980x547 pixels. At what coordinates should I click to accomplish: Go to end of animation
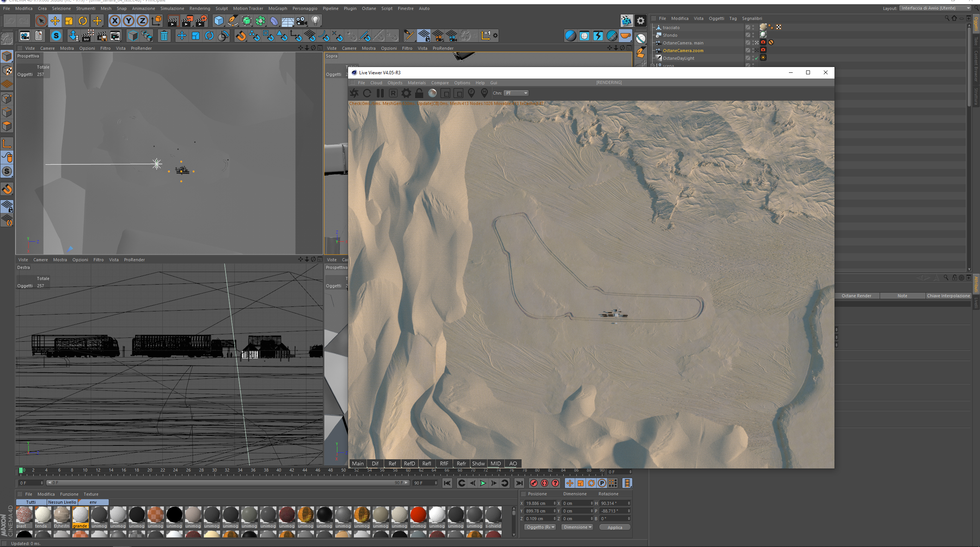pos(519,483)
